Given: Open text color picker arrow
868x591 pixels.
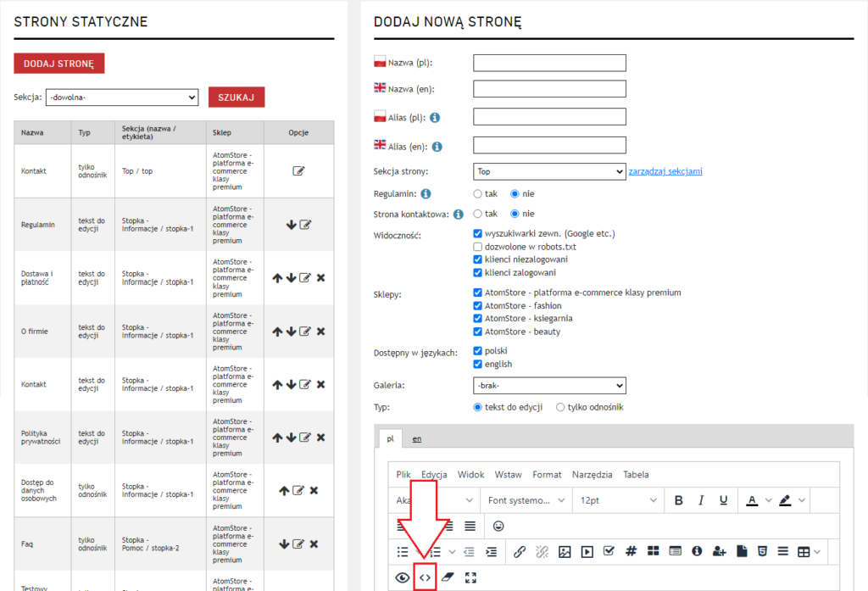Looking at the screenshot, I should coord(767,500).
